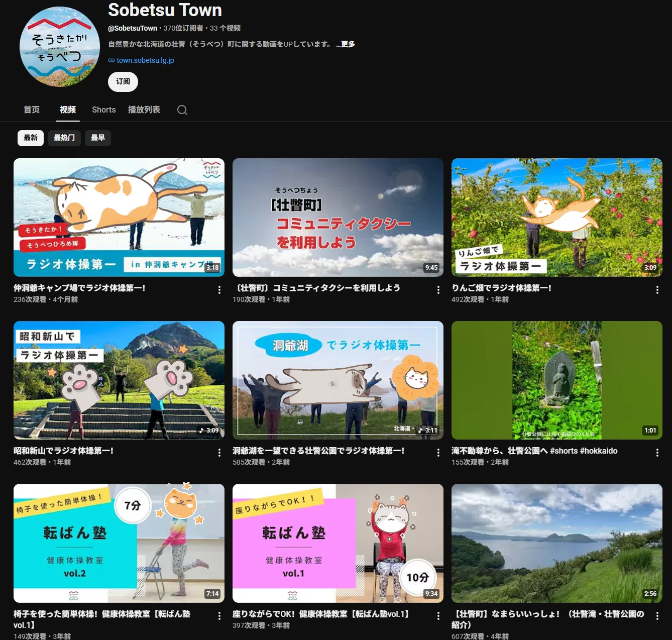672x640 pixels.
Task: Play the 仲洞爺キャンプ場 3:18 thumbnail
Action: coord(119,218)
